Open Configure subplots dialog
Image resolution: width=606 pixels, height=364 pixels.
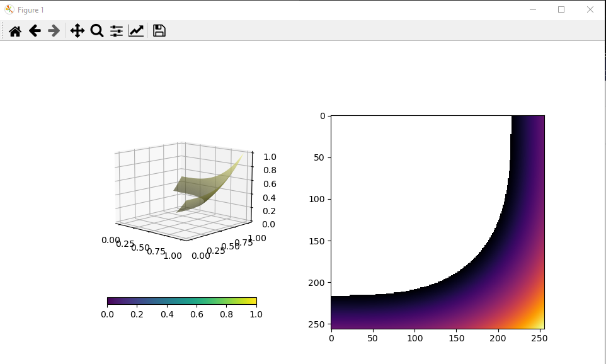tap(117, 31)
